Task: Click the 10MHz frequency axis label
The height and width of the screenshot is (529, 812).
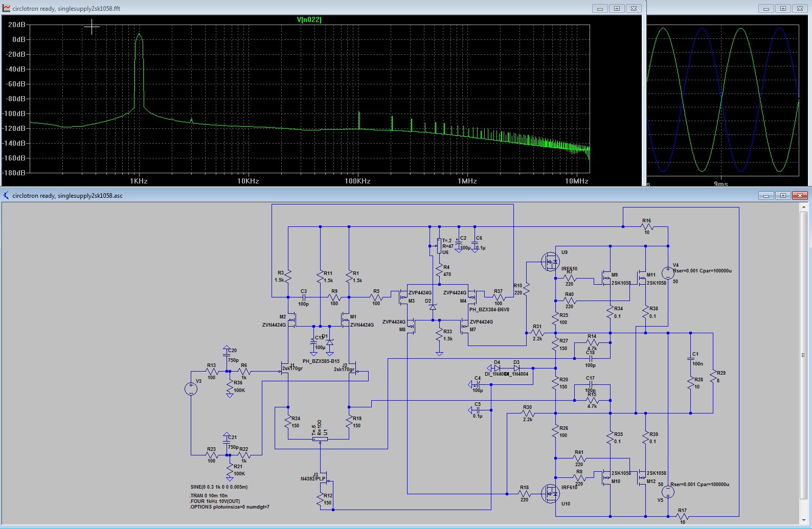Action: (x=577, y=181)
